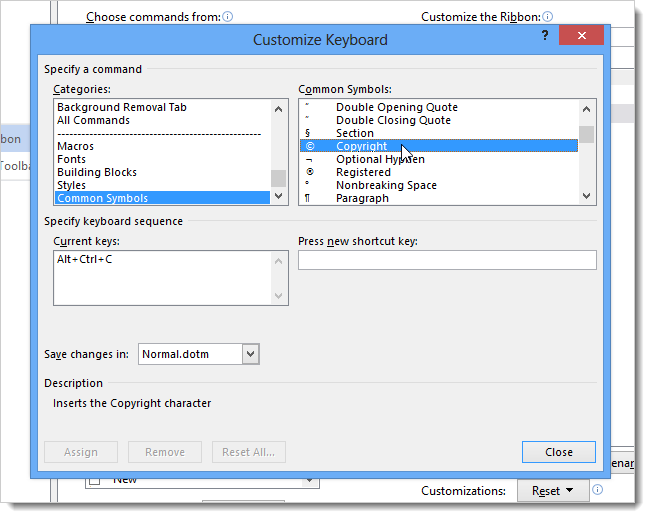
Task: Click the Remove button
Action: pos(165,452)
